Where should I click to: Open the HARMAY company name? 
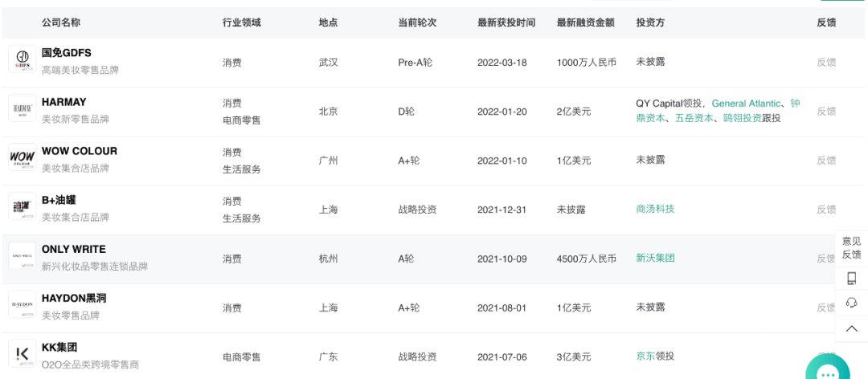[x=63, y=102]
